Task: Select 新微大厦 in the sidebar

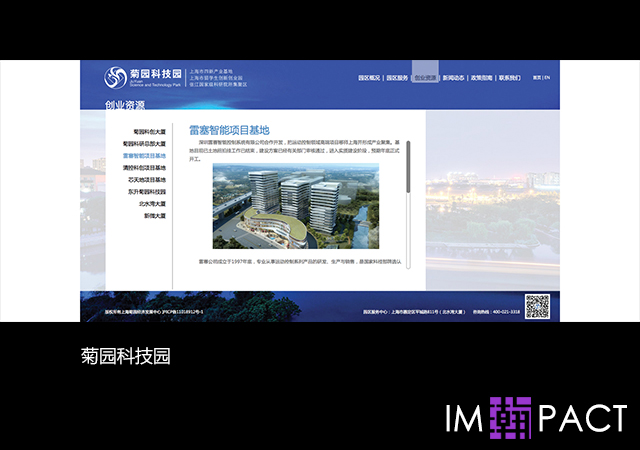Action: click(155, 216)
